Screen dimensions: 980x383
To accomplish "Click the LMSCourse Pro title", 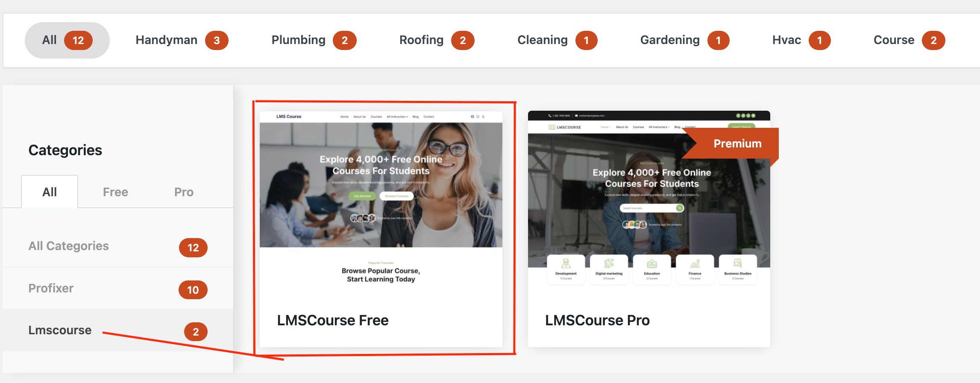I will 597,320.
